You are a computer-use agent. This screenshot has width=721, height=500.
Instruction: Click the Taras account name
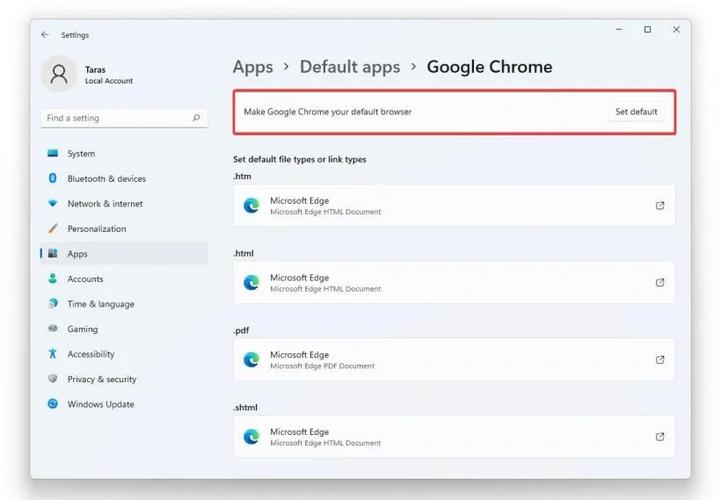(x=95, y=69)
